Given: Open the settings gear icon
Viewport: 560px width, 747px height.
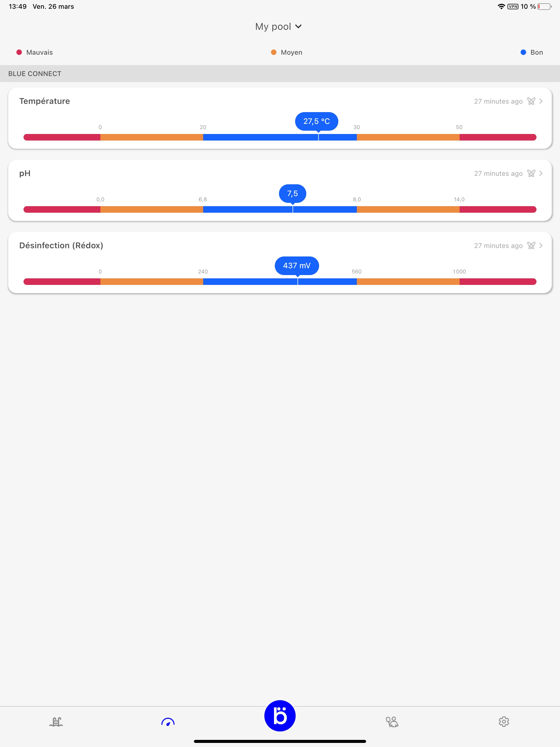Looking at the screenshot, I should (x=504, y=721).
